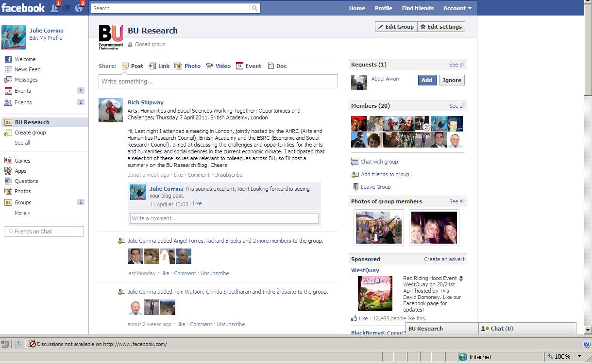Unsubscribe from Rich Shipway's post
Image resolution: width=592 pixels, height=364 pixels.
pyautogui.click(x=228, y=175)
